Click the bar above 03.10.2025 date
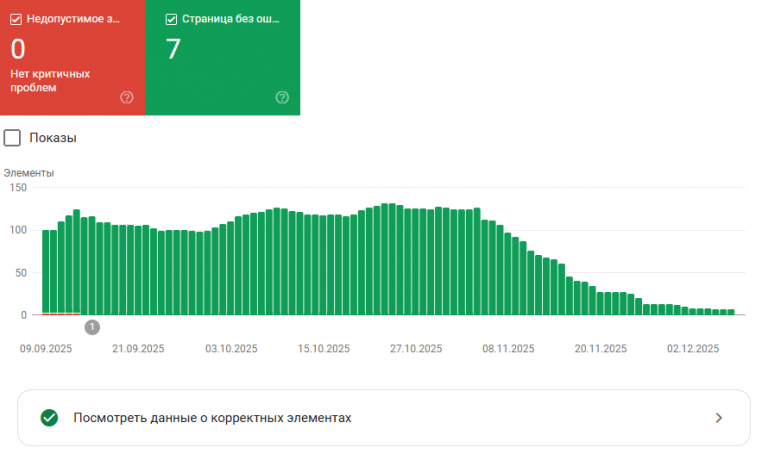 [231, 268]
